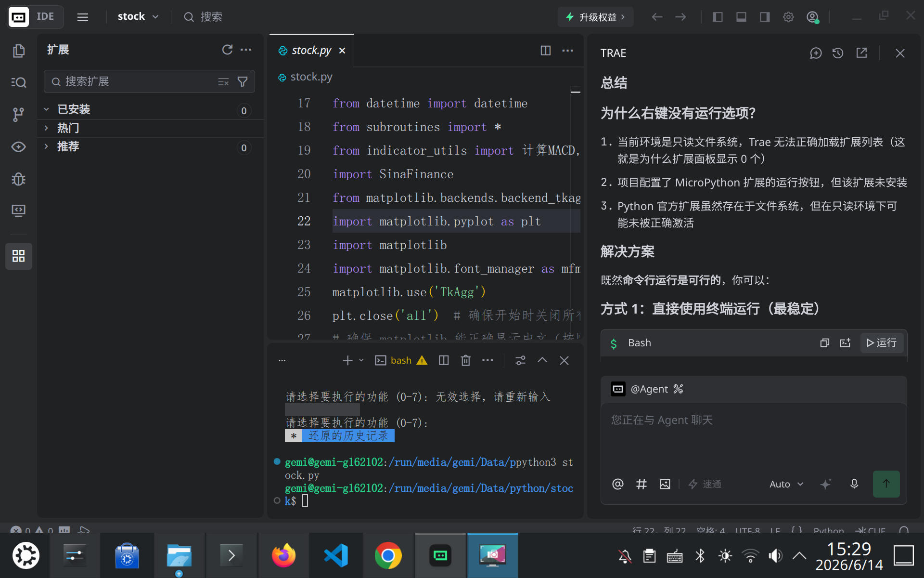The height and width of the screenshot is (578, 924).
Task: Insert Bash code block into terminal
Action: pos(845,343)
